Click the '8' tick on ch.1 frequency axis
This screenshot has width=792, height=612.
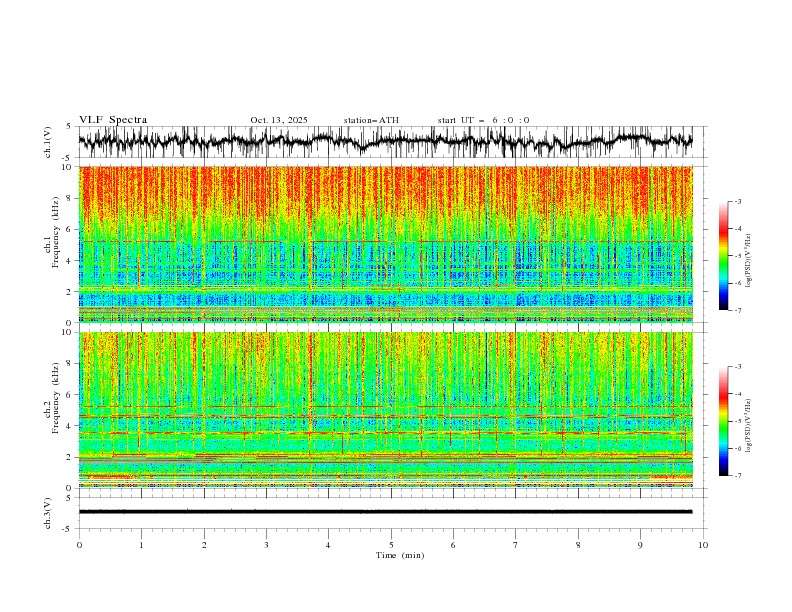70,198
